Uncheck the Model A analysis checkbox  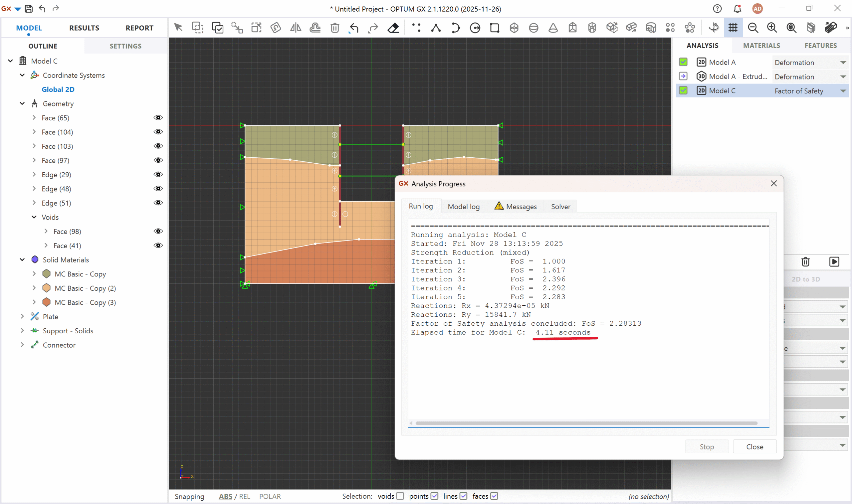pos(683,62)
